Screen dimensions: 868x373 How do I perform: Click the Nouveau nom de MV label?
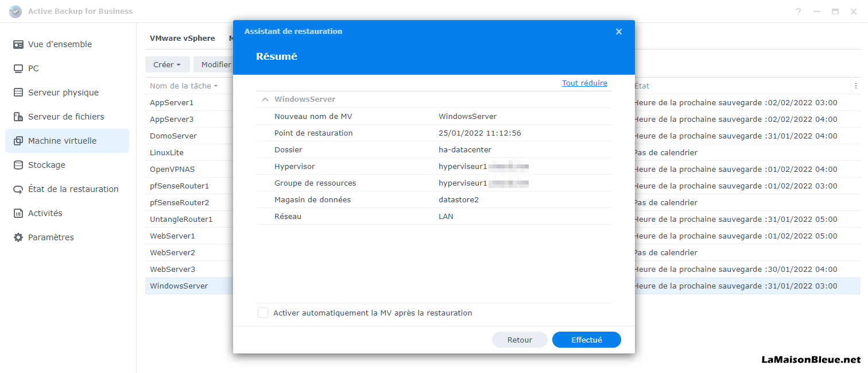[x=313, y=116]
